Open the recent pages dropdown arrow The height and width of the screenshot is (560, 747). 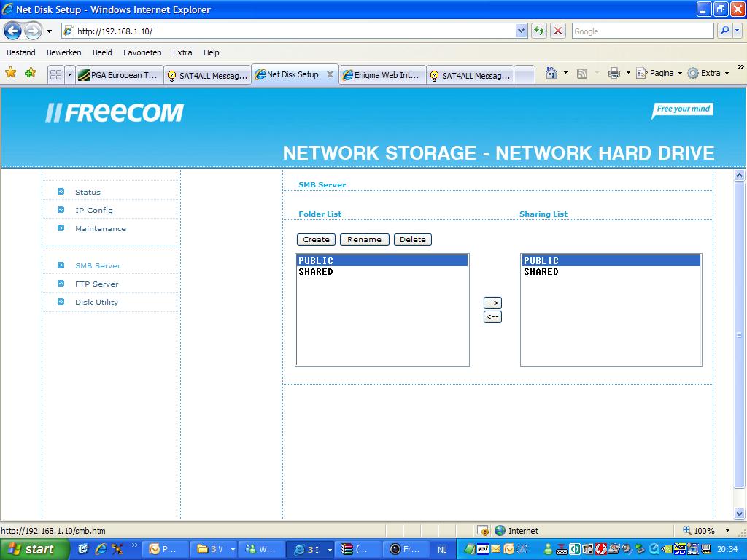(x=49, y=31)
